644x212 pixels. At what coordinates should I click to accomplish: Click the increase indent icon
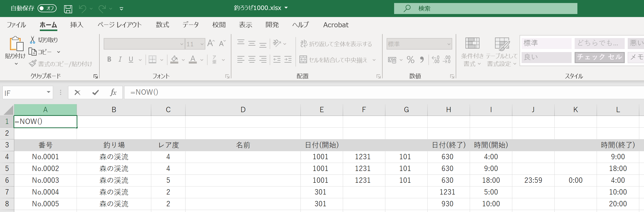coord(288,59)
